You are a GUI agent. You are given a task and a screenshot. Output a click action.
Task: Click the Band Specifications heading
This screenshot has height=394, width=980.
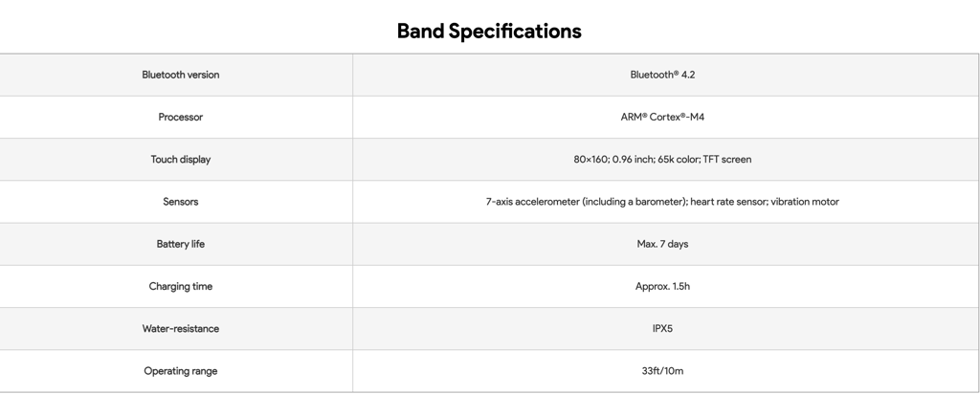tap(489, 32)
